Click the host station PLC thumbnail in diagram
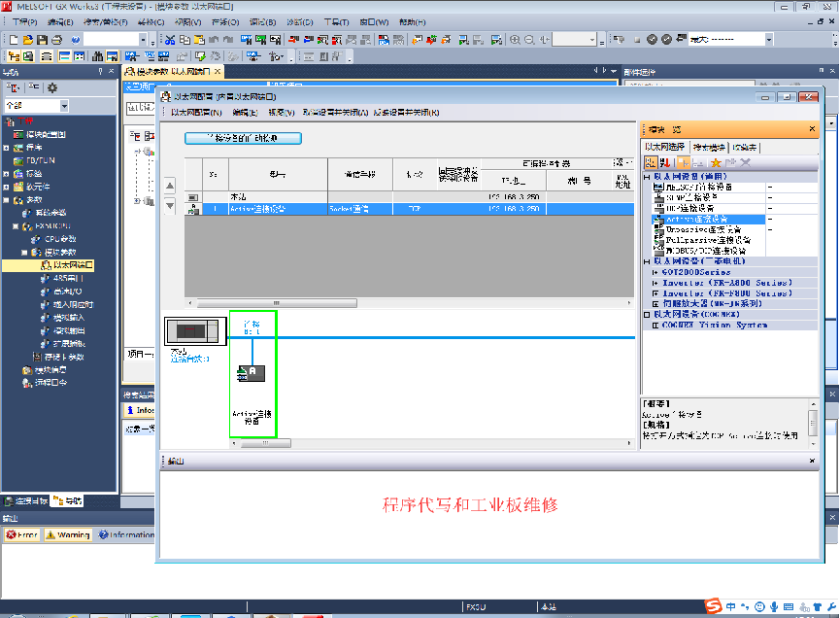The height and width of the screenshot is (618, 840). pyautogui.click(x=195, y=331)
